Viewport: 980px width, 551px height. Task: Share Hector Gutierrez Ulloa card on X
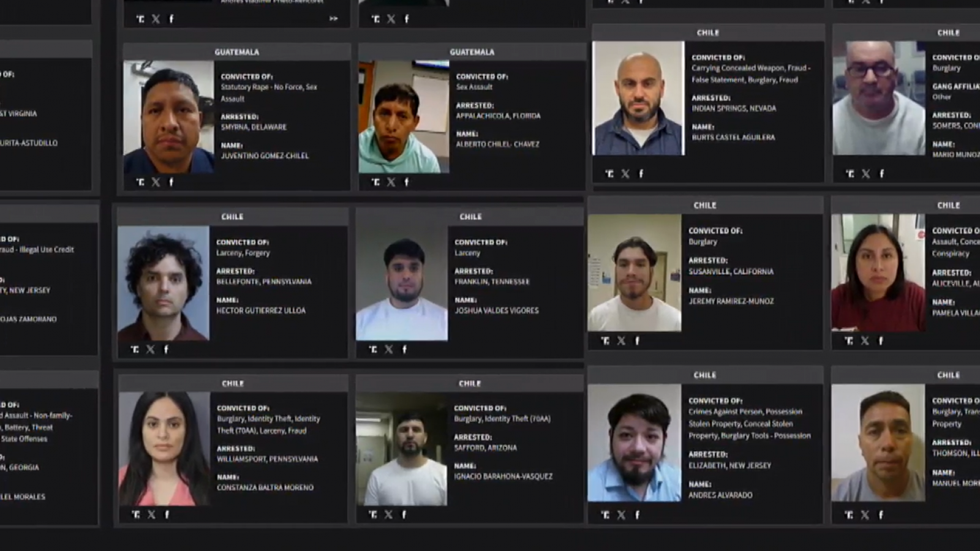click(x=151, y=349)
